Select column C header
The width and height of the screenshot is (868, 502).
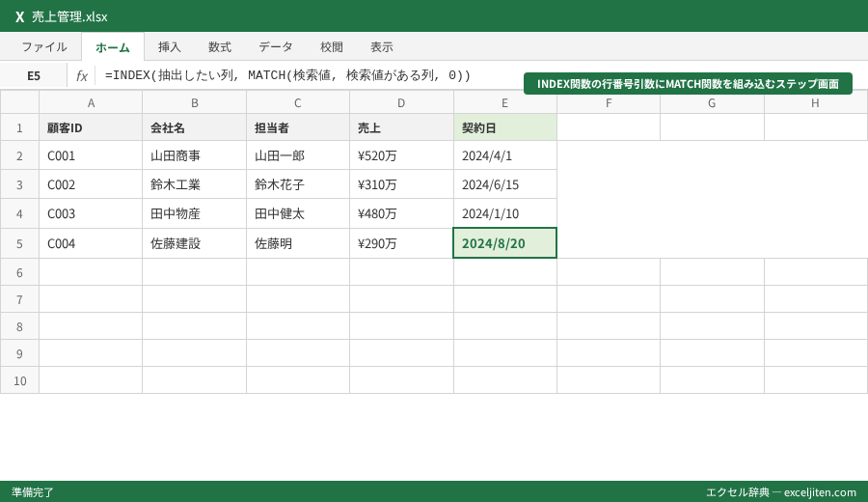(298, 103)
